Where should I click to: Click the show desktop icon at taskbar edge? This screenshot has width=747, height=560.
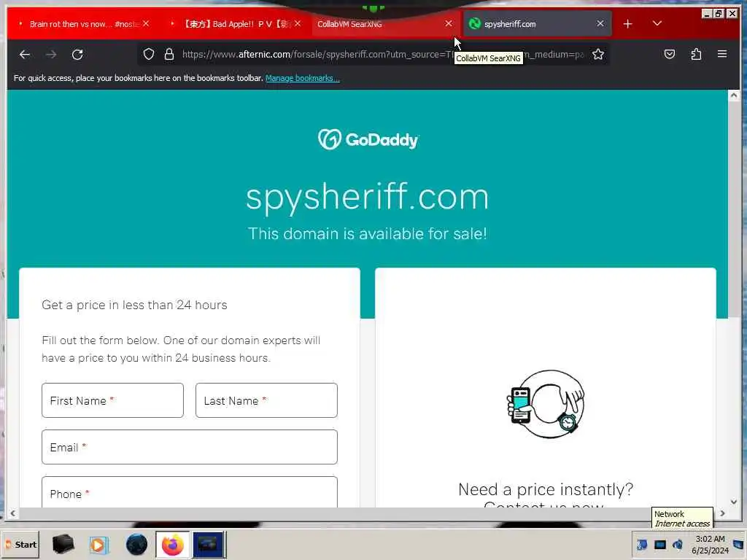pyautogui.click(x=739, y=545)
